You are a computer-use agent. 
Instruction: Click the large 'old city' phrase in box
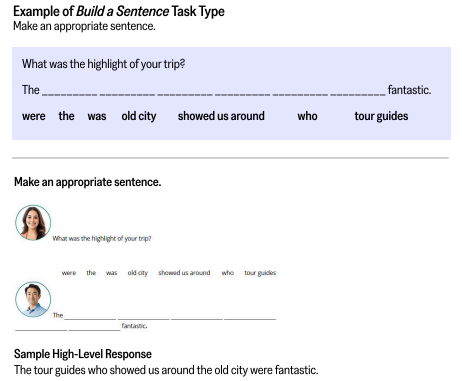(139, 116)
